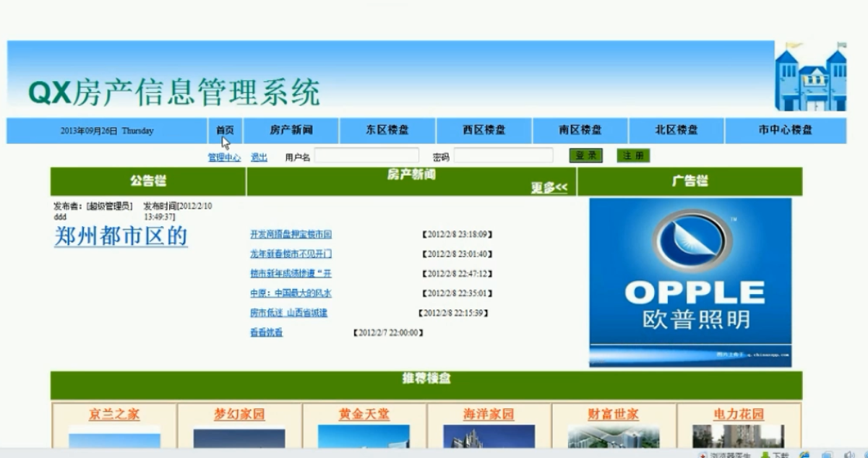Click the QX房产信息管理系统 title
The height and width of the screenshot is (458, 868).
click(x=173, y=92)
